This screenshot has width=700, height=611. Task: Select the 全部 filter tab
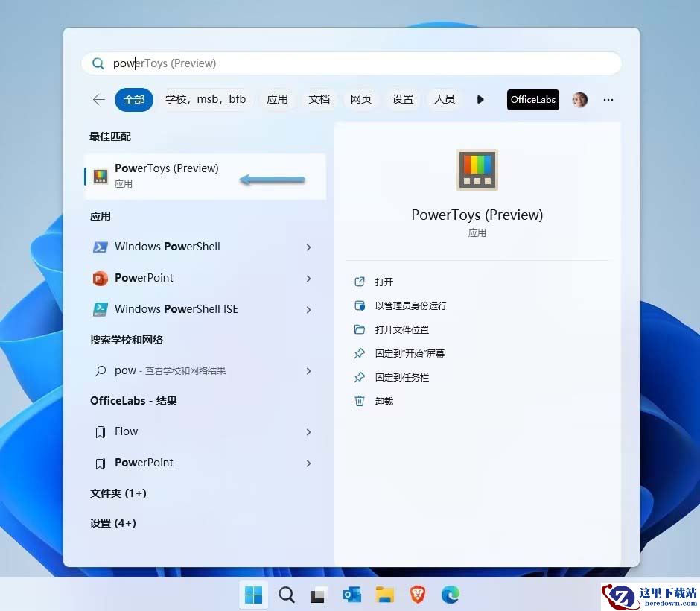(x=134, y=100)
